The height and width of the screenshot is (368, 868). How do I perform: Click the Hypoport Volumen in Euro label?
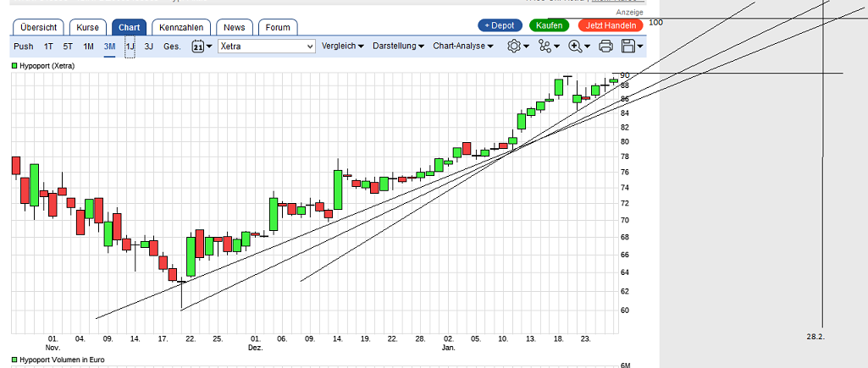62,360
